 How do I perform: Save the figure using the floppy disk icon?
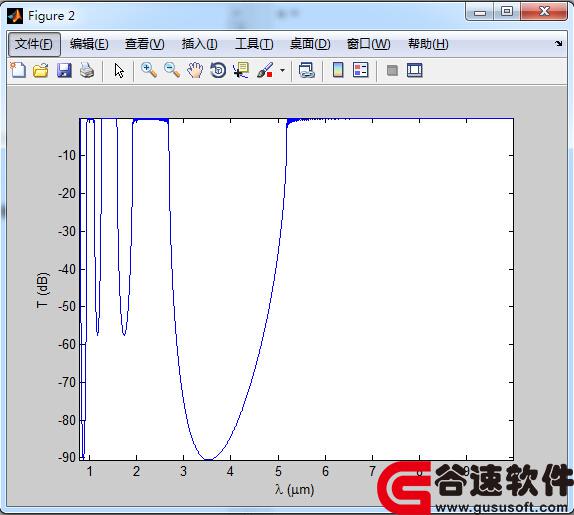coord(64,70)
